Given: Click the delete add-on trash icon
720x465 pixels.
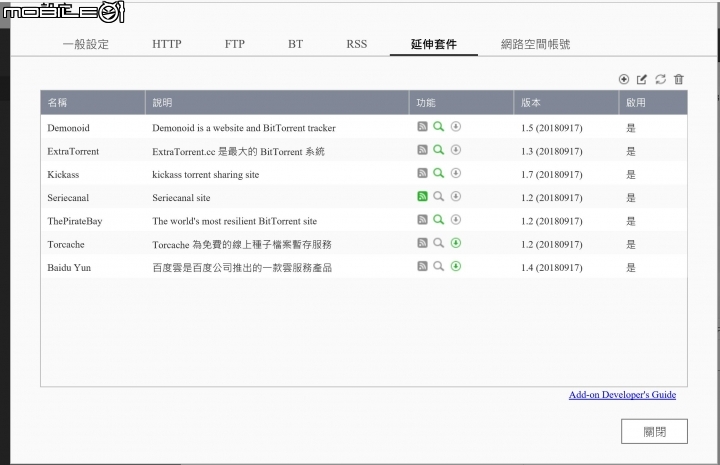Looking at the screenshot, I should (x=679, y=79).
